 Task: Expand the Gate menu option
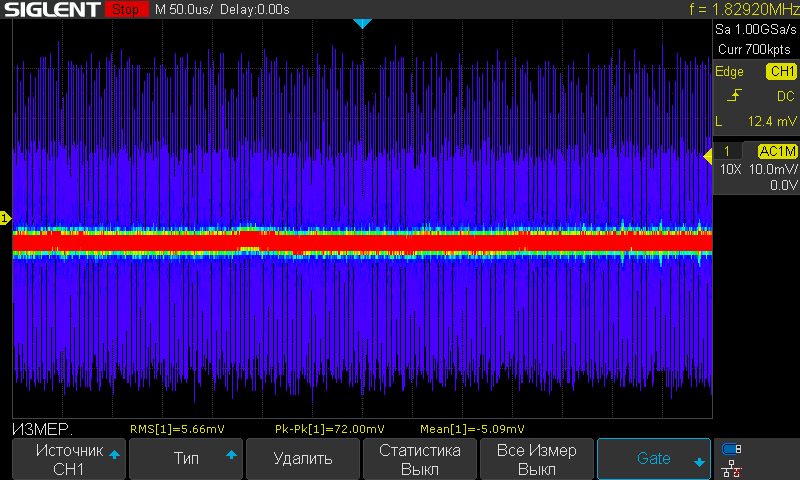pyautogui.click(x=654, y=459)
